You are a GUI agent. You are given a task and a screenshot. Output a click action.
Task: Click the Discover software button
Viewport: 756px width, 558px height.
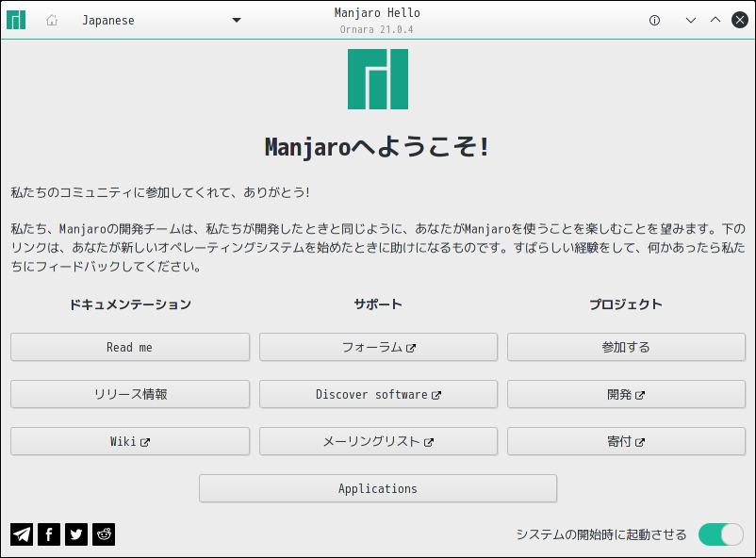coord(379,394)
